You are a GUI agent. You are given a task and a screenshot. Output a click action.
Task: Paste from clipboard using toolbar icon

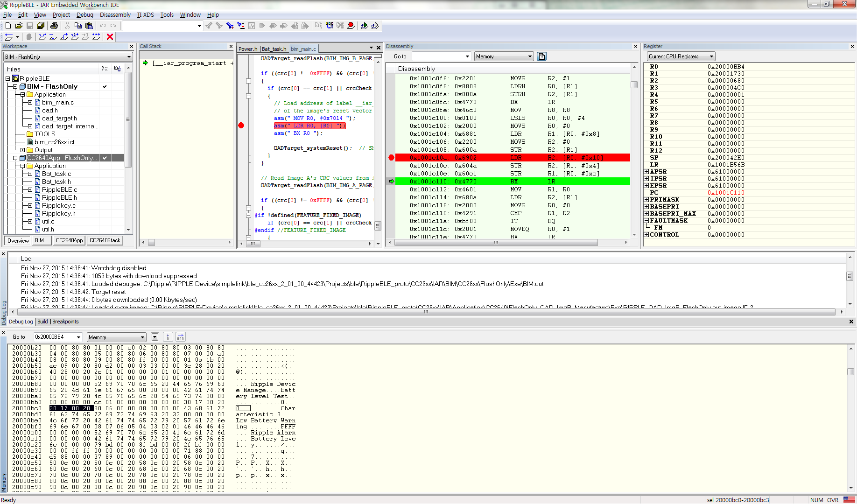89,26
